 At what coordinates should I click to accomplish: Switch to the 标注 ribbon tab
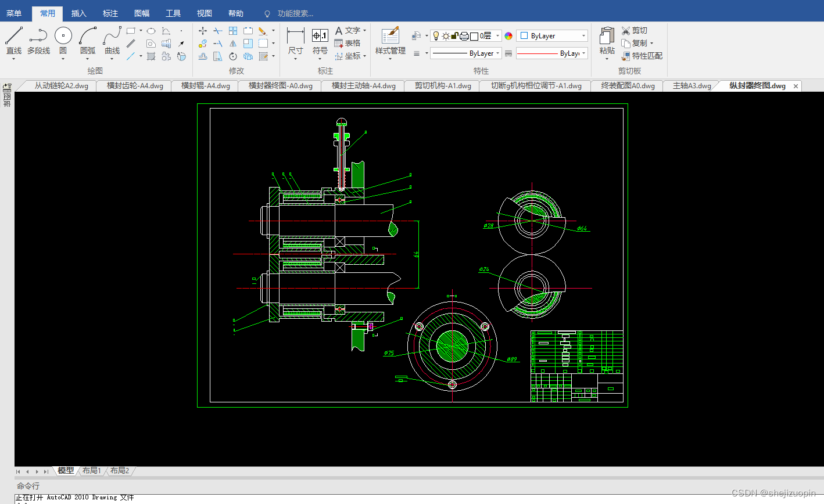coord(110,13)
